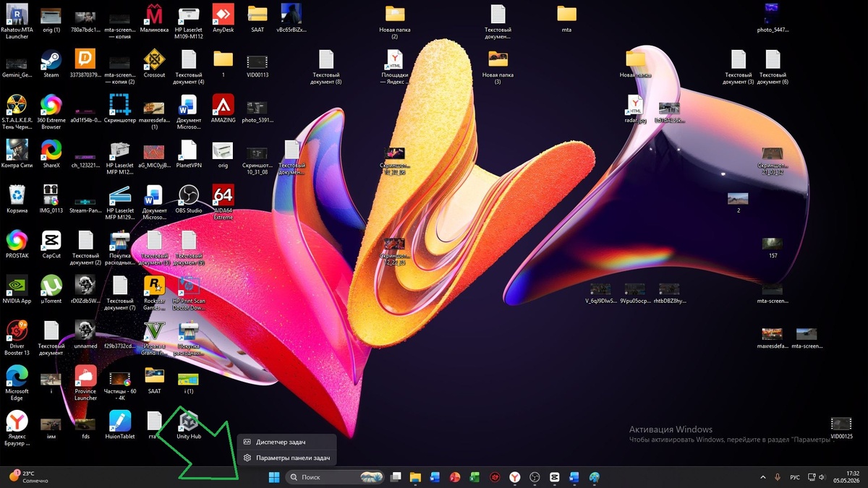The width and height of the screenshot is (868, 488).
Task: Select the folder named Новая папка (2)
Action: coord(395,22)
